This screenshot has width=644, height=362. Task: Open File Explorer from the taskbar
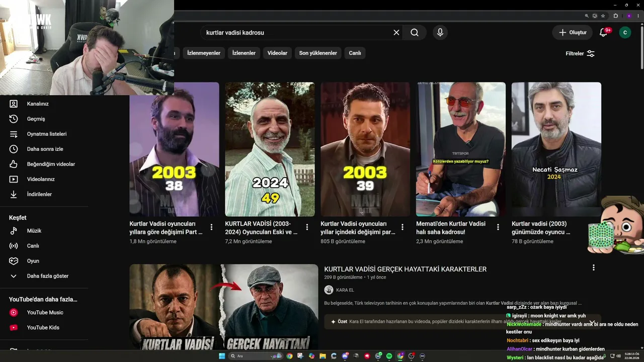pos(323,356)
